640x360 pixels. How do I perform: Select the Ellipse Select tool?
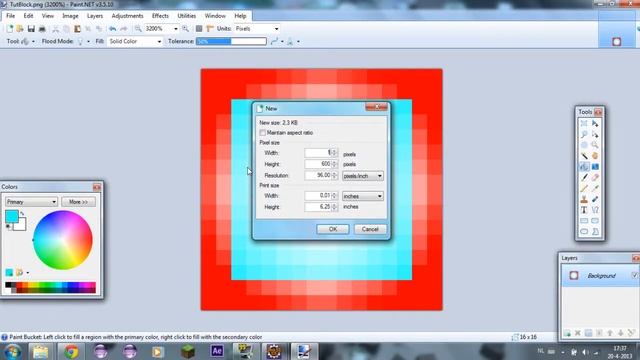coord(584,145)
